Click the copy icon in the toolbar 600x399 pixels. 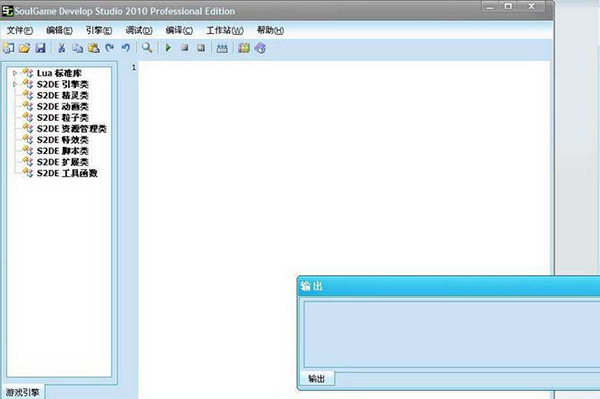point(77,48)
